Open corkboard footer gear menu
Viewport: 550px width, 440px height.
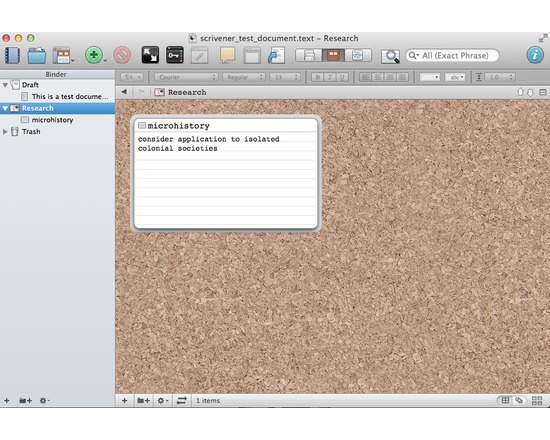coord(162,400)
